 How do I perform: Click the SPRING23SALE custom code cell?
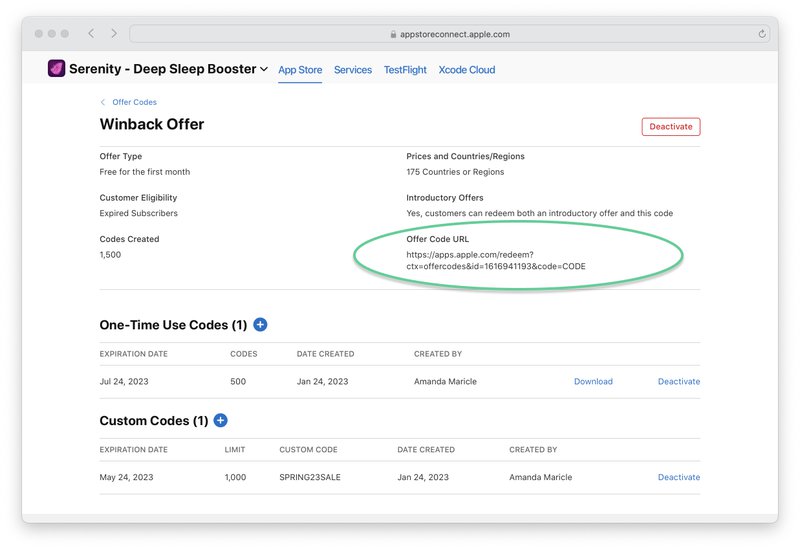pyautogui.click(x=310, y=477)
